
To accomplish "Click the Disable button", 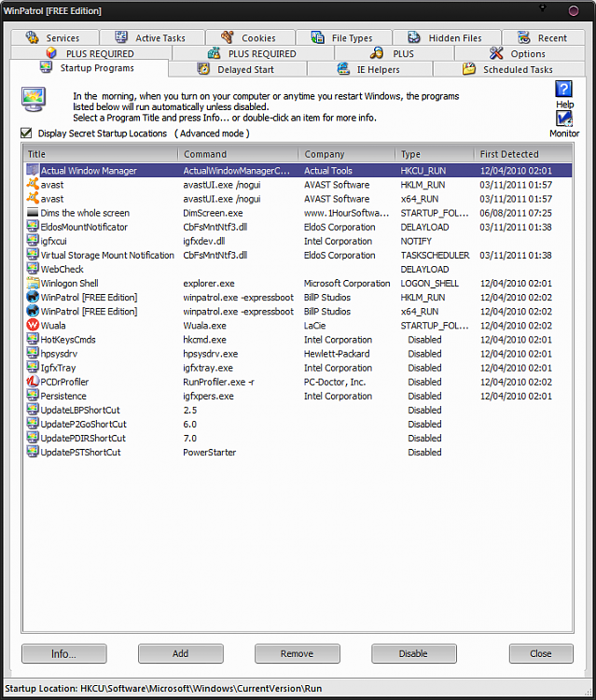I will click(413, 653).
